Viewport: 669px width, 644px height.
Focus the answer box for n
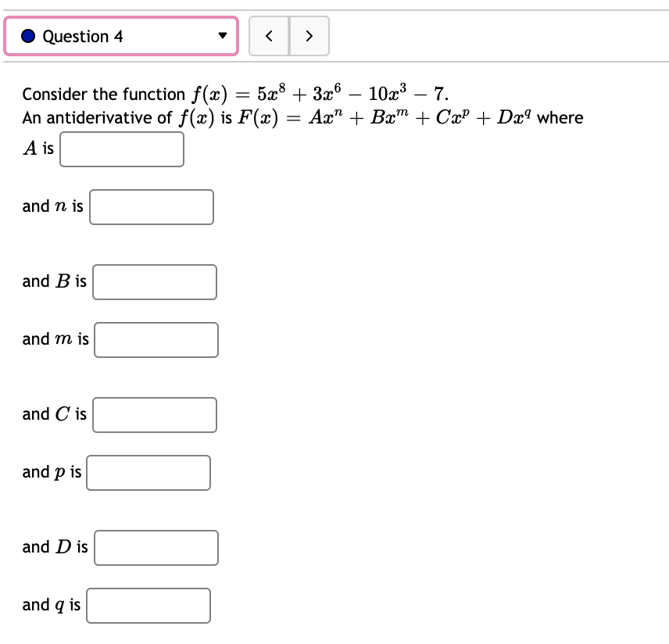pyautogui.click(x=152, y=207)
